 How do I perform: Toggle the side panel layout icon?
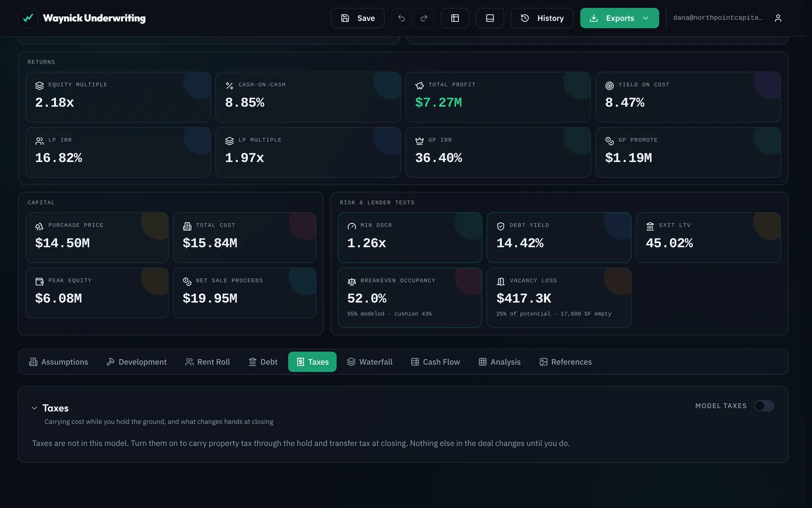(455, 18)
